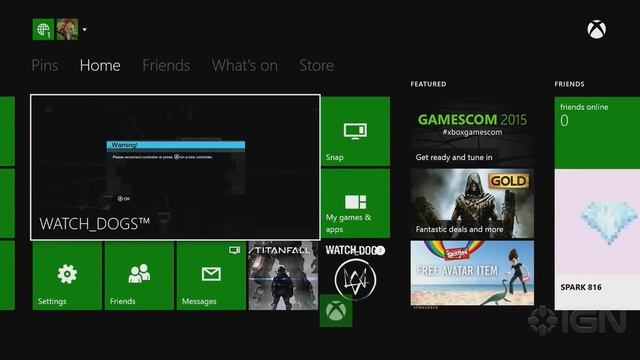Viewport: 640px width, 360px height.
Task: Expand the profile dropdown arrow
Action: click(84, 29)
